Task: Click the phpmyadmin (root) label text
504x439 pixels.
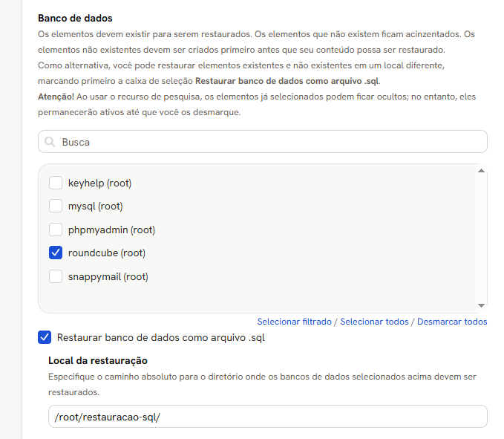Action: tap(111, 230)
